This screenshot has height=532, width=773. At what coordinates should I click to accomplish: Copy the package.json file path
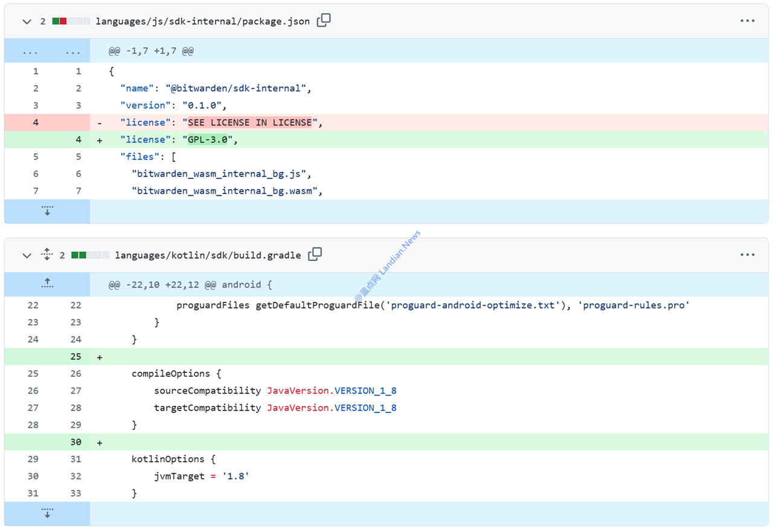point(324,21)
